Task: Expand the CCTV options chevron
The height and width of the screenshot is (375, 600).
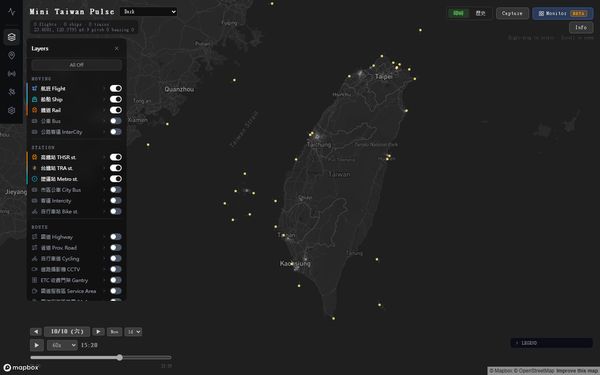Action: click(x=104, y=269)
